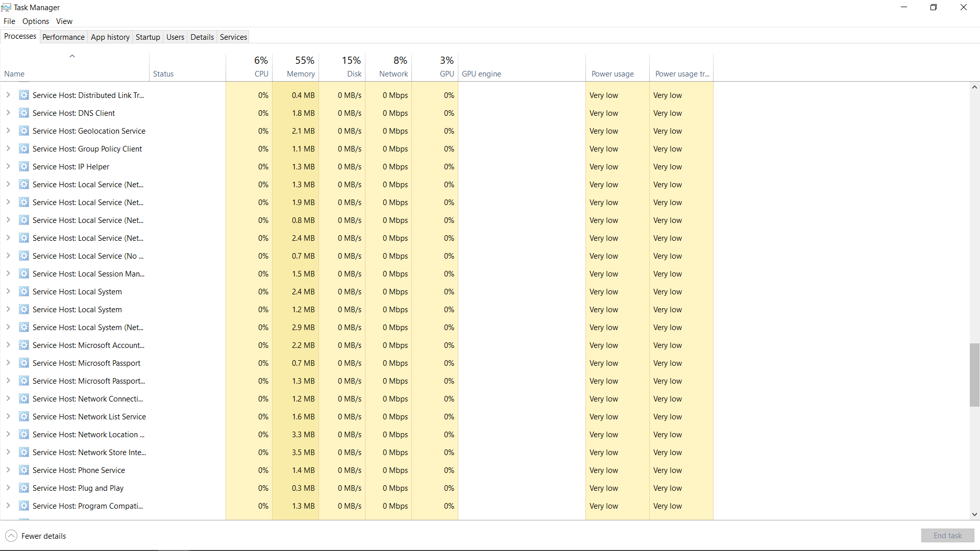Open the Startup tab
The height and width of the screenshot is (551, 980).
(148, 37)
